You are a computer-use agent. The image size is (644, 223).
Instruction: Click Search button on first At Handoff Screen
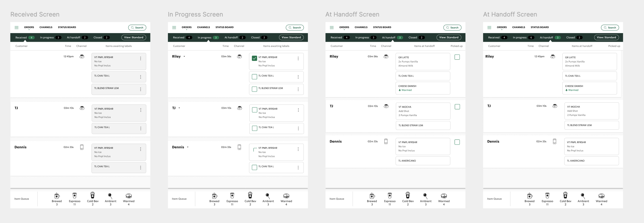coord(452,27)
